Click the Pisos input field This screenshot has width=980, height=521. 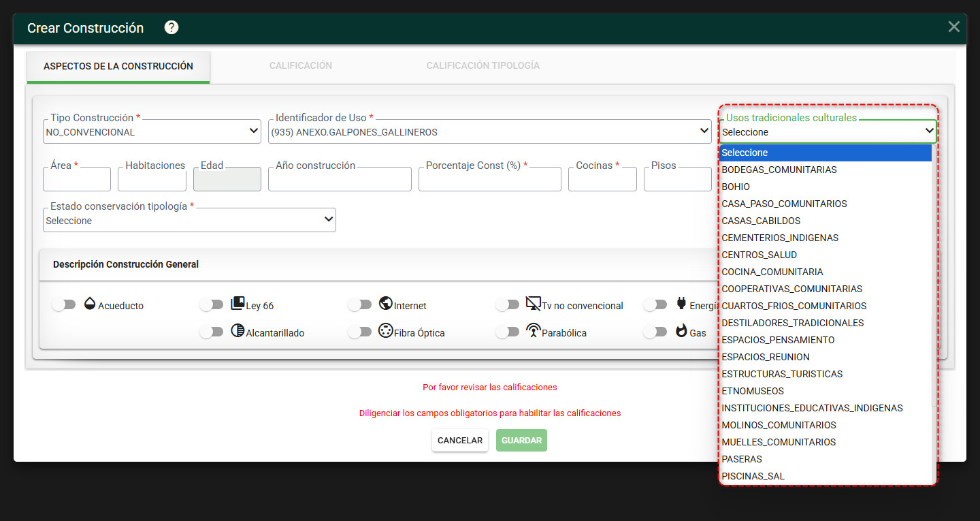[x=678, y=179]
